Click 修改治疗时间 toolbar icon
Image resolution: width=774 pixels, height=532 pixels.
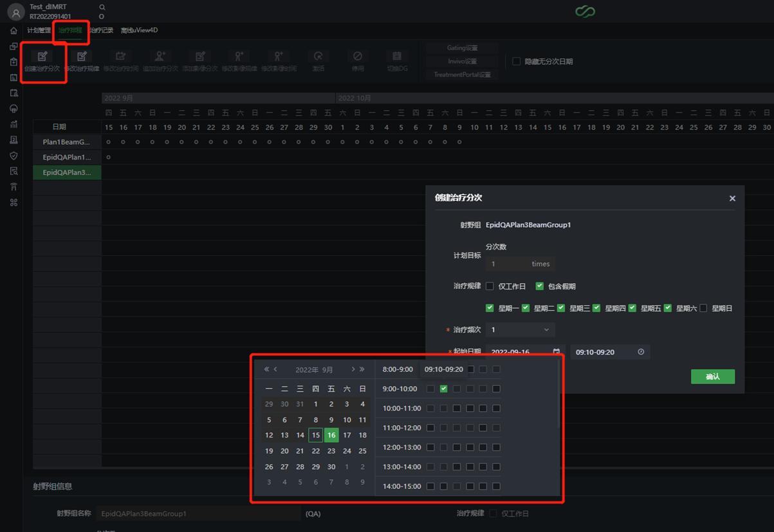(x=121, y=57)
